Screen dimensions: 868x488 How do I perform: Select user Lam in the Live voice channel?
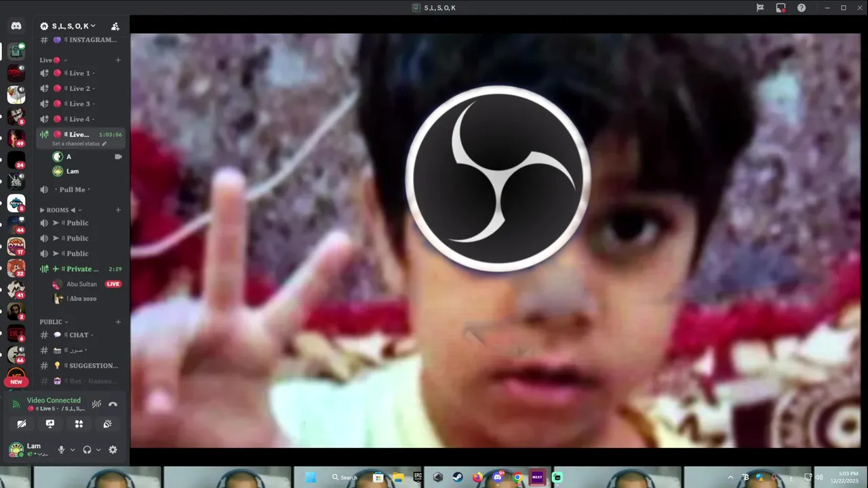pos(87,171)
